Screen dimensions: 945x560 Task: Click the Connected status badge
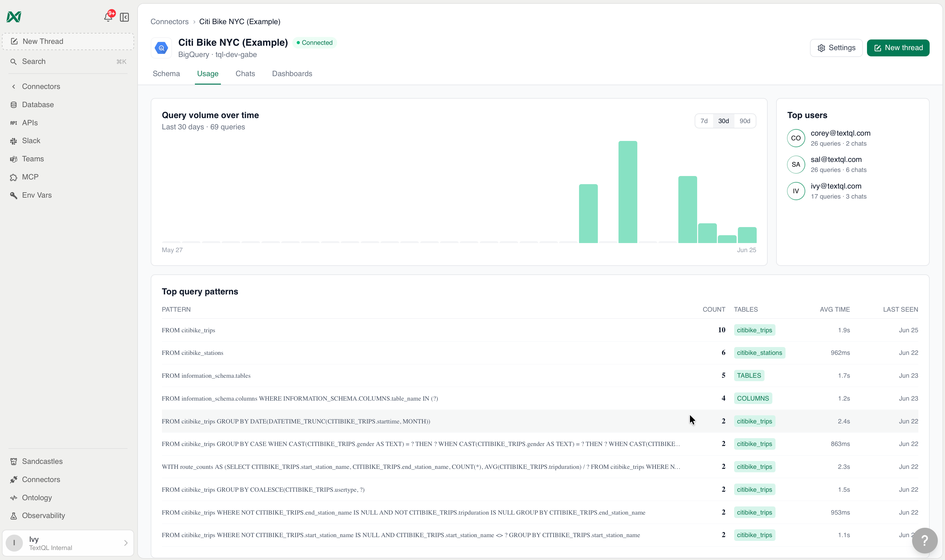pos(314,43)
